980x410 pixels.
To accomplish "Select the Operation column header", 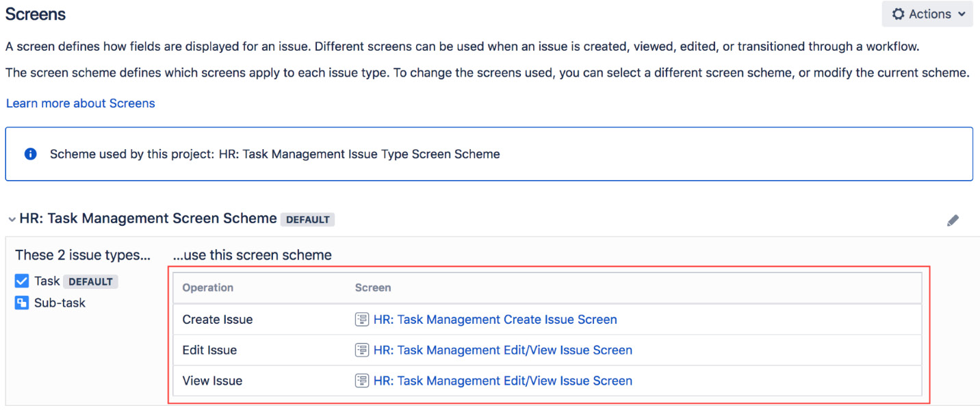I will (x=207, y=287).
